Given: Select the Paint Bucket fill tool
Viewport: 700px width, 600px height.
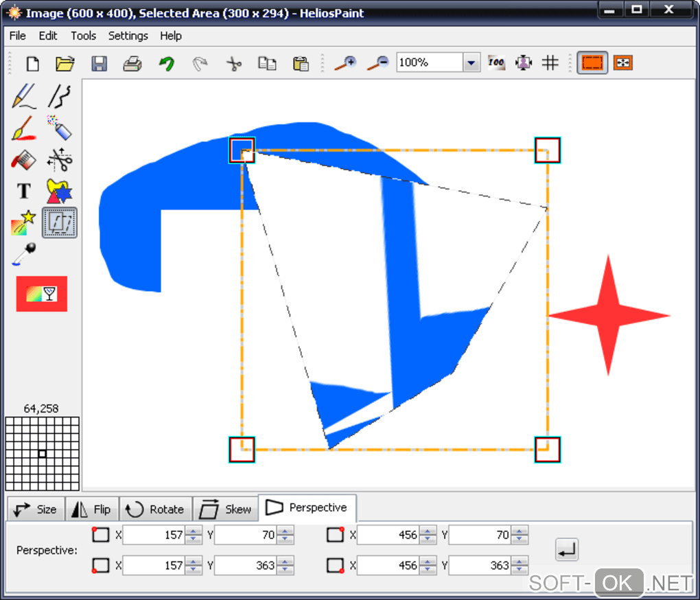Looking at the screenshot, I should click(x=23, y=160).
